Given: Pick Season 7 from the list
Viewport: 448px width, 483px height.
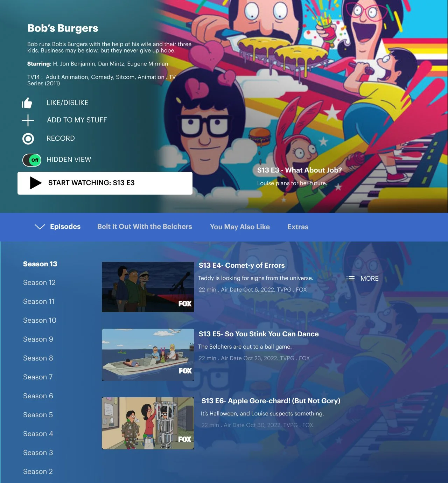Looking at the screenshot, I should click(x=38, y=377).
